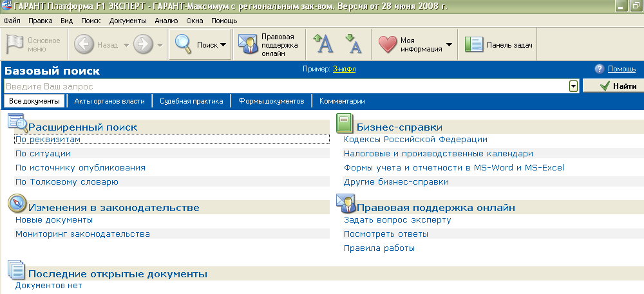
Task: Click Правила работы link
Action: click(379, 248)
